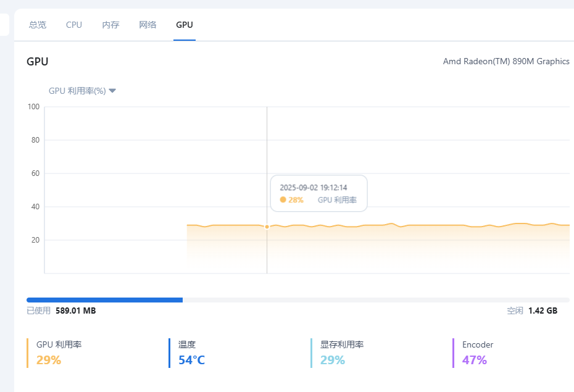
Task: Select the 已使用 589.01 MB label
Action: pos(61,311)
